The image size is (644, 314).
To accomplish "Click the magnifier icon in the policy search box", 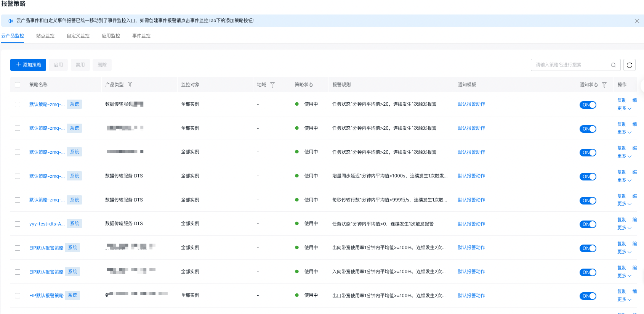I will [x=613, y=65].
